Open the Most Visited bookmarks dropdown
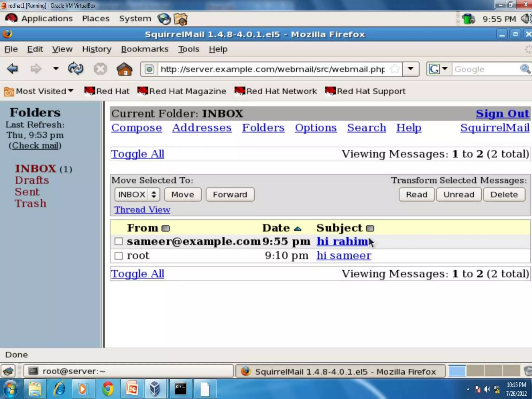The image size is (532, 399). [39, 91]
